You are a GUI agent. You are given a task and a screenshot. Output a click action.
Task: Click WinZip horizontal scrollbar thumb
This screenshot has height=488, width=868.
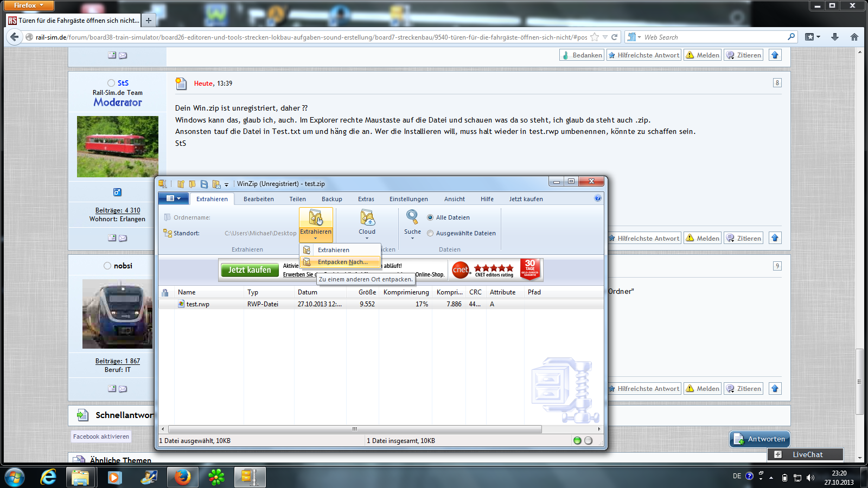pyautogui.click(x=355, y=429)
